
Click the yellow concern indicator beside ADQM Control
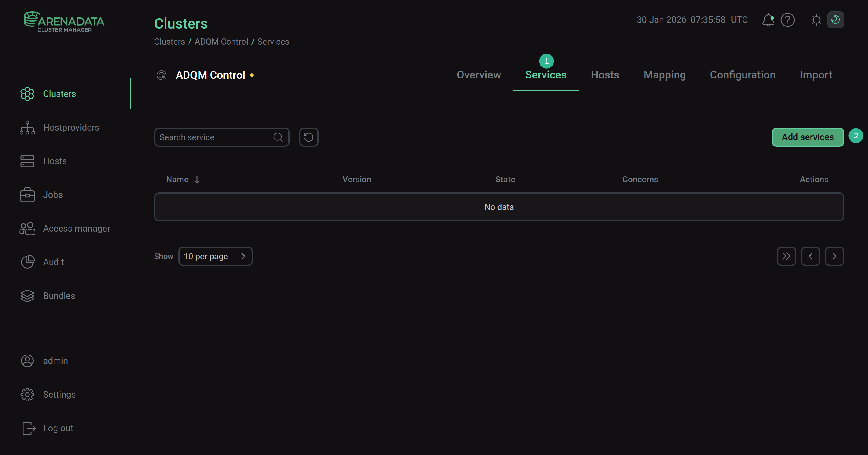[x=252, y=75]
